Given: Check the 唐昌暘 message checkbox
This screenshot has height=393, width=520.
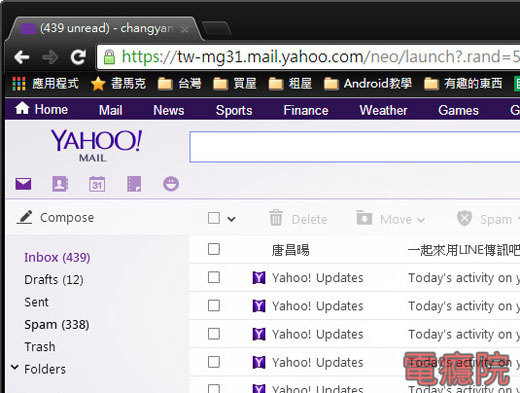Looking at the screenshot, I should pyautogui.click(x=214, y=249).
